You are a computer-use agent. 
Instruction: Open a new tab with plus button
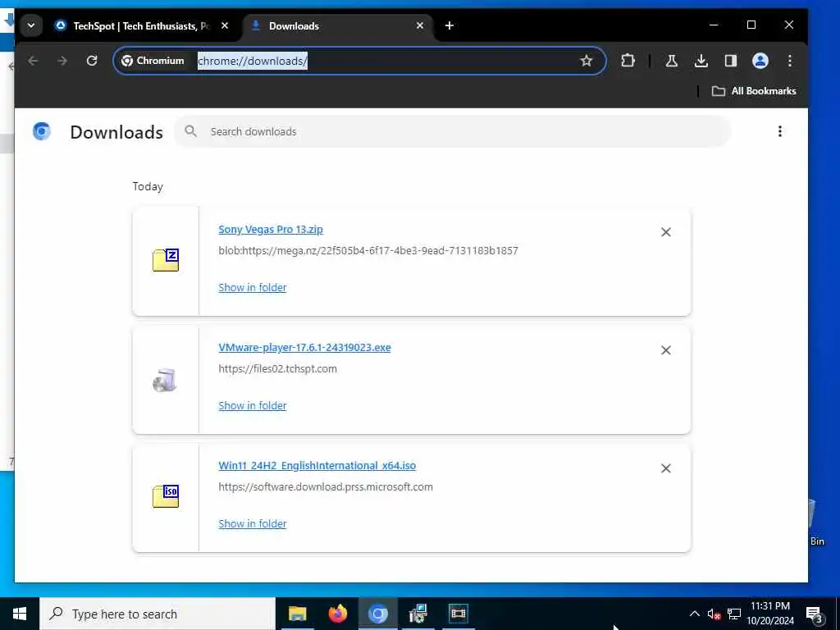point(450,25)
